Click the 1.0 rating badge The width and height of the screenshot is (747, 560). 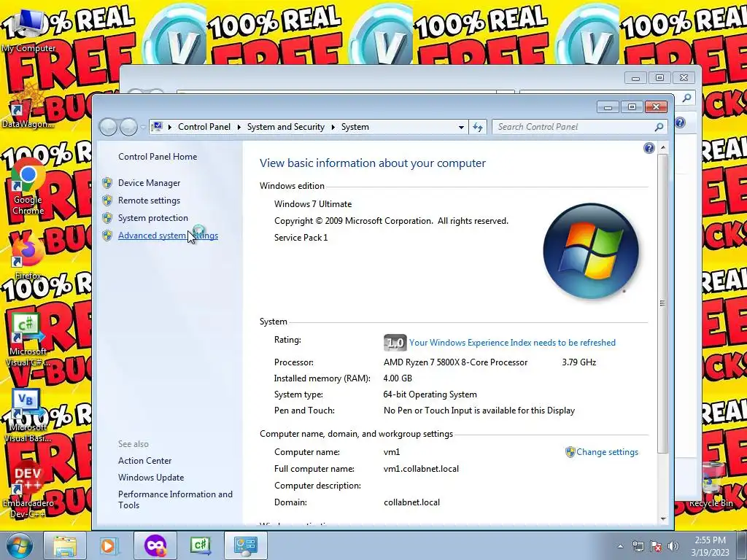coord(395,343)
